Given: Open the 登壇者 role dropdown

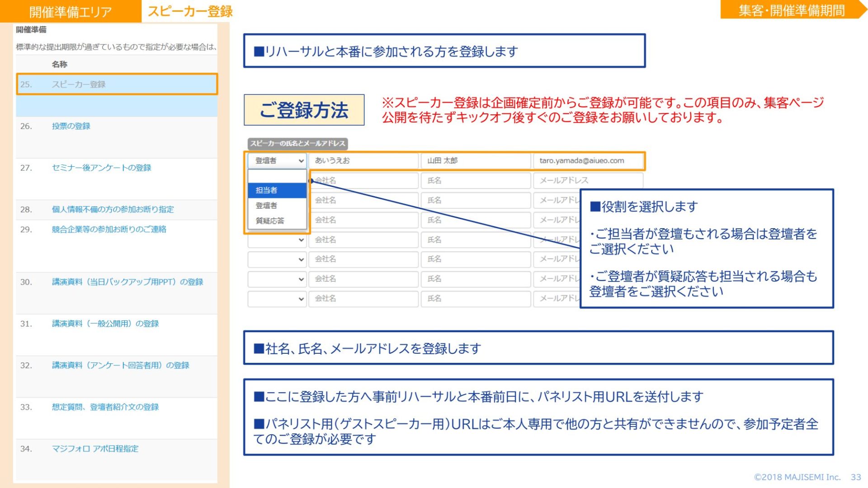Looking at the screenshot, I should pyautogui.click(x=277, y=160).
